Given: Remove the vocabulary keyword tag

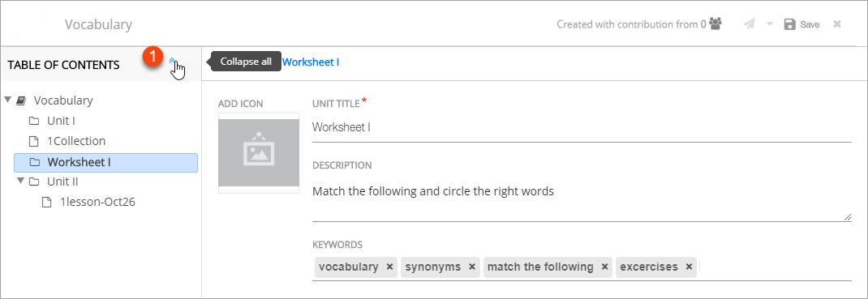Looking at the screenshot, I should click(x=389, y=267).
